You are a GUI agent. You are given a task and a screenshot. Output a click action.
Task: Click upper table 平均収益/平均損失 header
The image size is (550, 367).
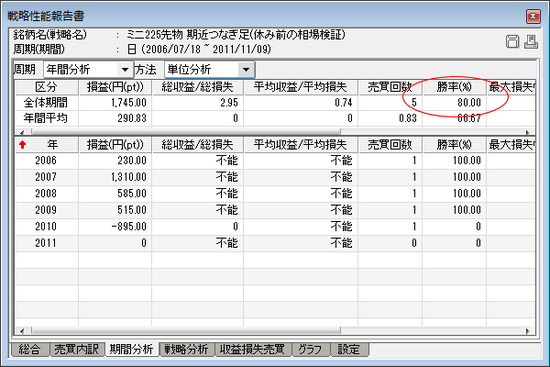click(300, 87)
